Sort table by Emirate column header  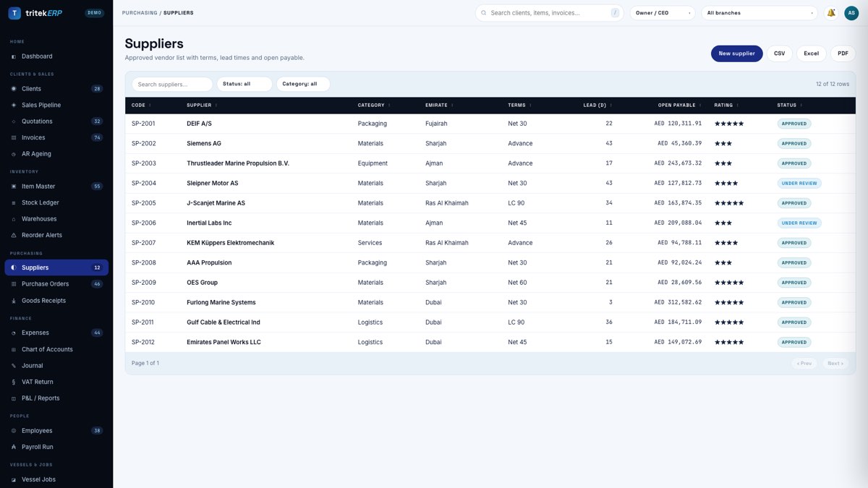coord(439,106)
